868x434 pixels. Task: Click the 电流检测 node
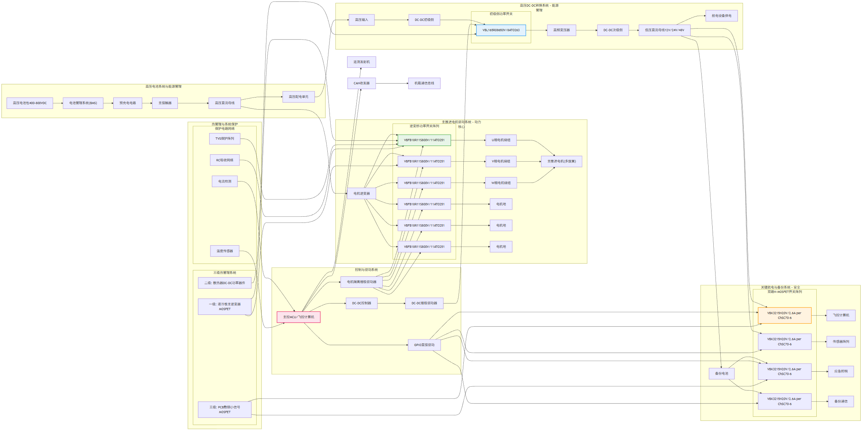point(225,181)
